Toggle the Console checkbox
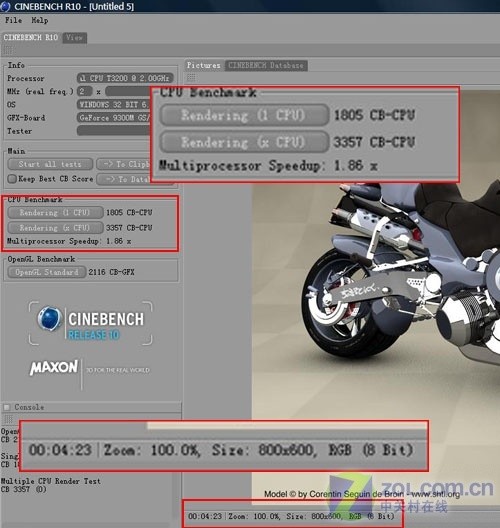 [7, 407]
